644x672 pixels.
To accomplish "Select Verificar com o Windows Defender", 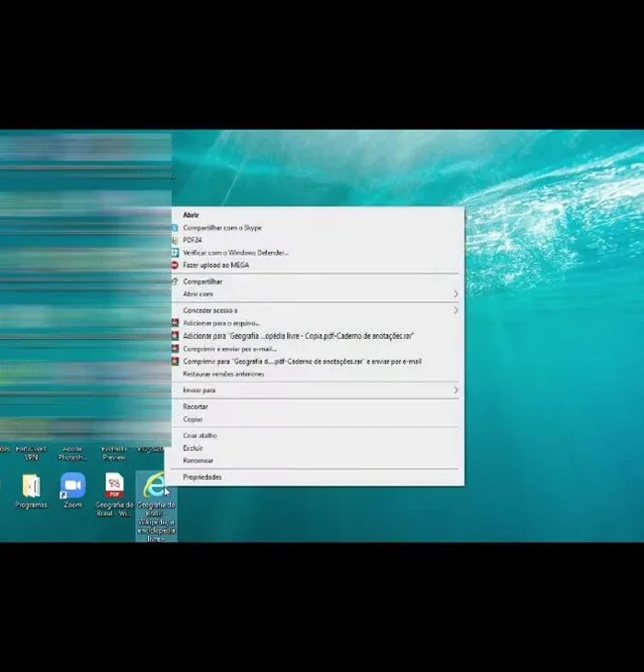I will click(236, 253).
